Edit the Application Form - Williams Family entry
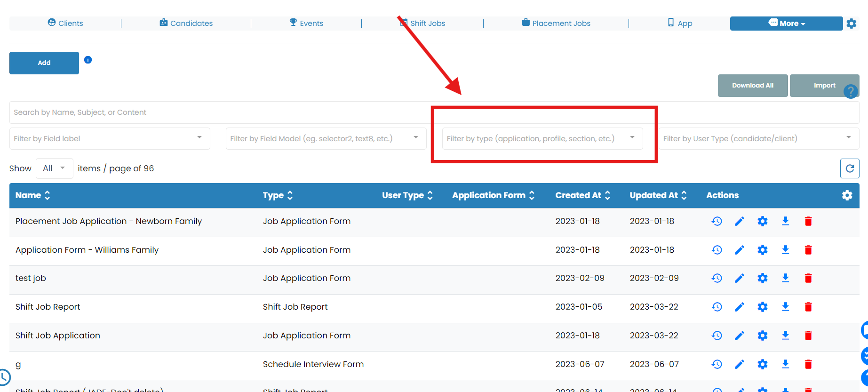This screenshot has width=868, height=392. (740, 250)
